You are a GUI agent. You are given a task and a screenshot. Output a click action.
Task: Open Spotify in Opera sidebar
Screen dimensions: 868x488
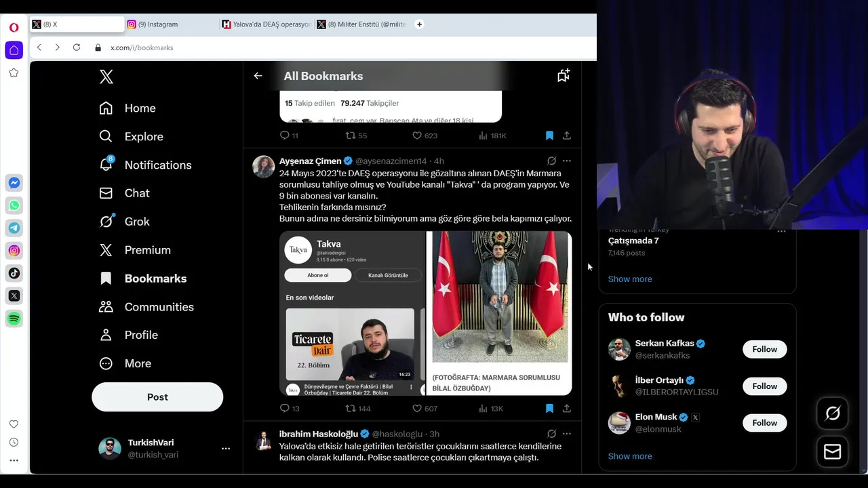14,319
